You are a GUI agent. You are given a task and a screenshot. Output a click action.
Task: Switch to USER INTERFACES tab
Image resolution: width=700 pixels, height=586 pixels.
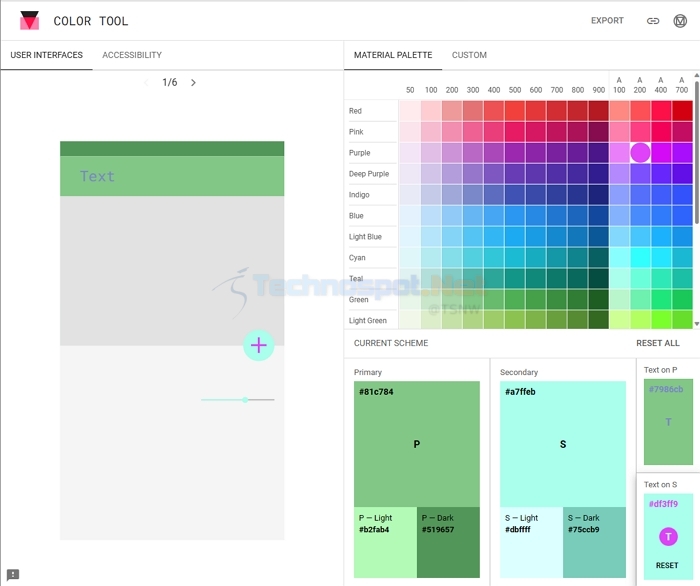[46, 55]
